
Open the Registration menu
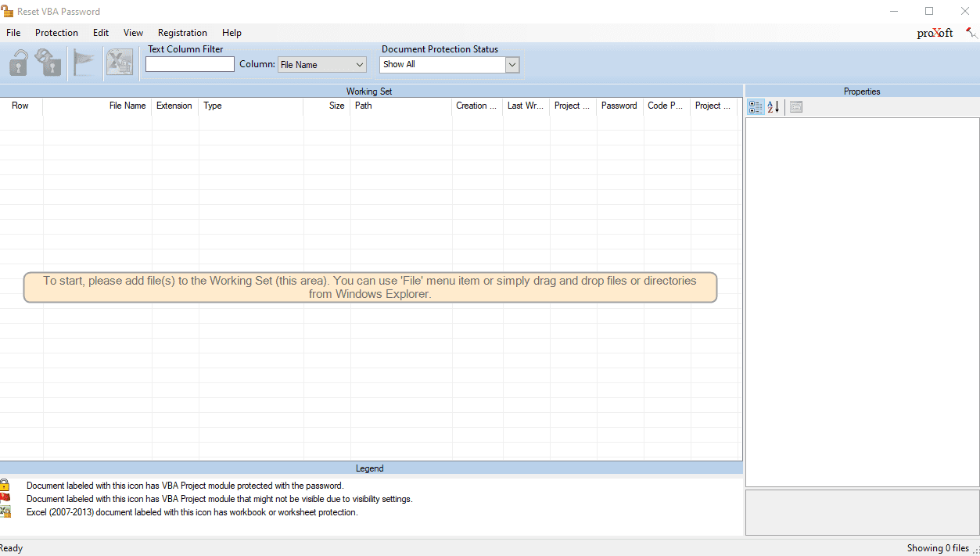tap(182, 33)
